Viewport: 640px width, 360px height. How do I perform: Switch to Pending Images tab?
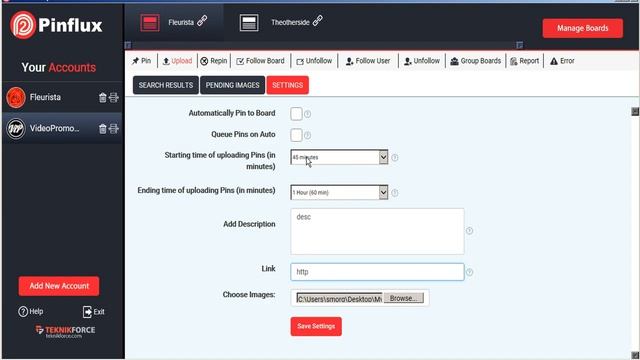[232, 85]
